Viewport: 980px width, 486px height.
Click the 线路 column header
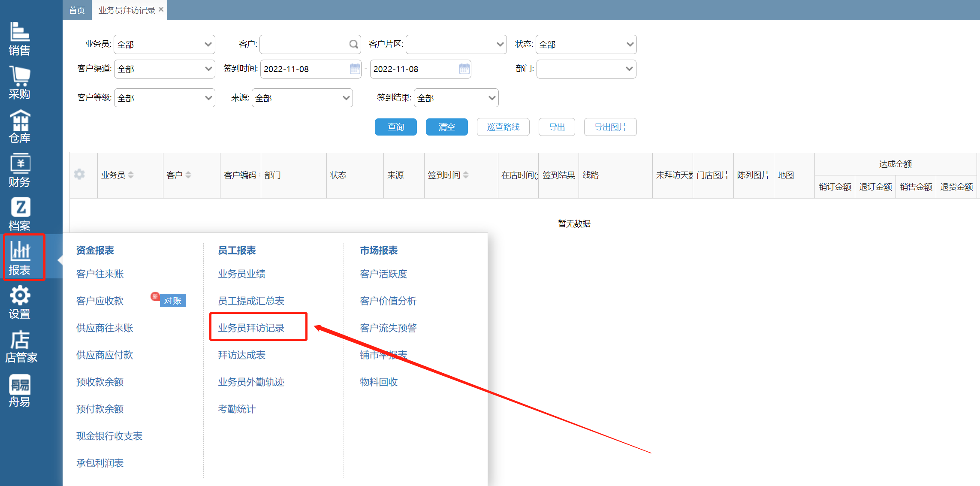pyautogui.click(x=615, y=175)
